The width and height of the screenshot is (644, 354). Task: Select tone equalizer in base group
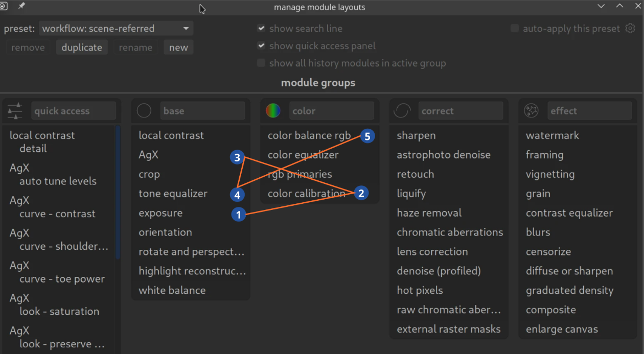click(173, 194)
